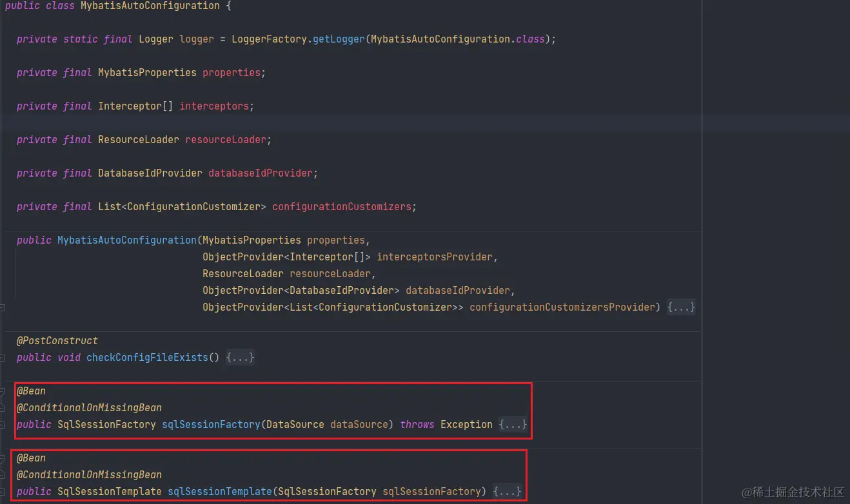Click MybatisProperties type in the constructor parameters

tap(252, 240)
